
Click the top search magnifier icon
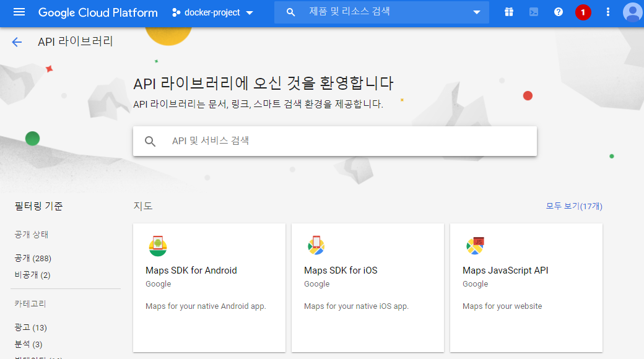pos(291,12)
